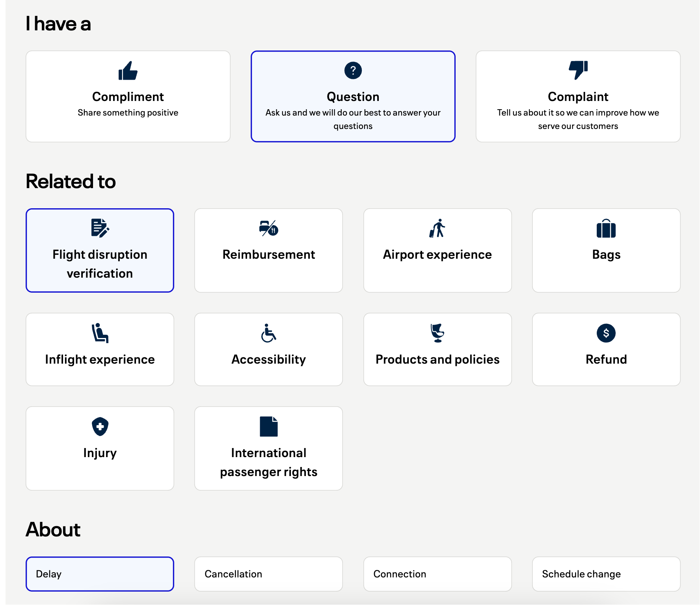
Task: Select International passenger rights card
Action: point(268,461)
